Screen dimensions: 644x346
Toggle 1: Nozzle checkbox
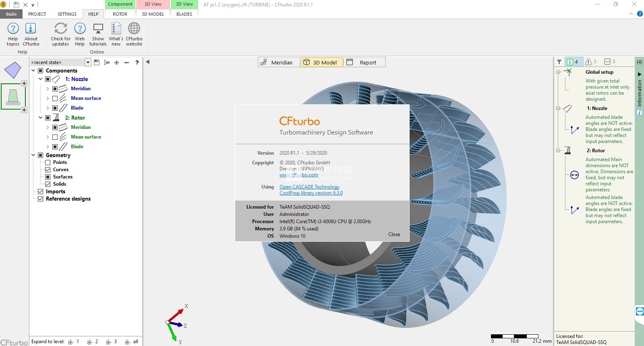click(48, 79)
